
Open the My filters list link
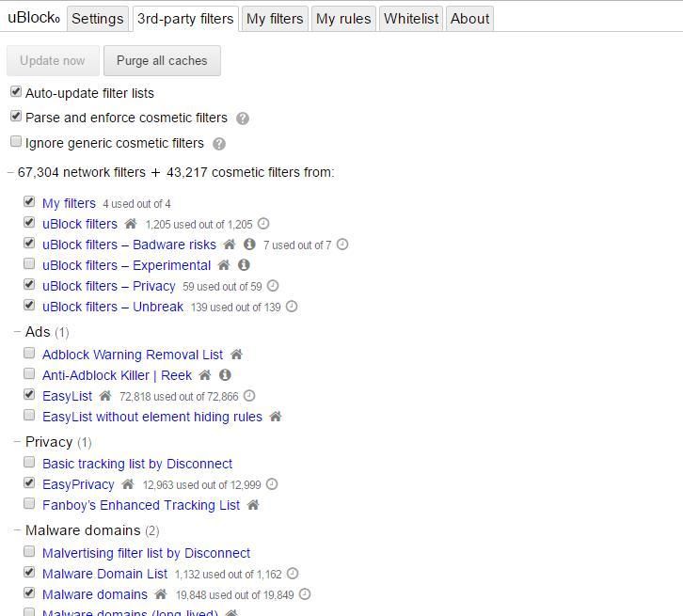[x=69, y=203]
